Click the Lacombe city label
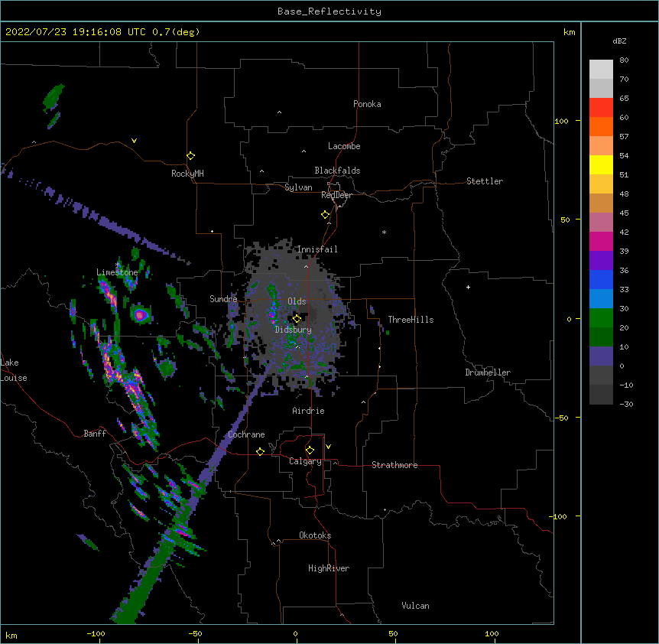 click(x=344, y=146)
